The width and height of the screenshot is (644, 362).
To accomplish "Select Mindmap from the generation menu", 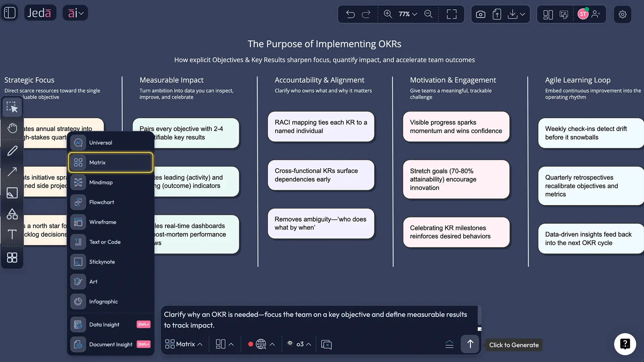I will pyautogui.click(x=101, y=182).
